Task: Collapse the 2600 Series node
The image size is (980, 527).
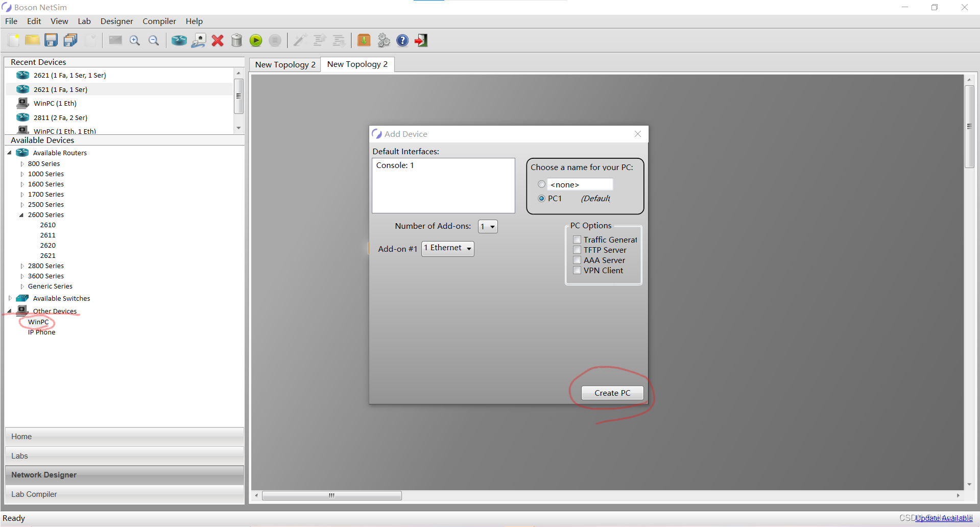Action: pos(22,215)
